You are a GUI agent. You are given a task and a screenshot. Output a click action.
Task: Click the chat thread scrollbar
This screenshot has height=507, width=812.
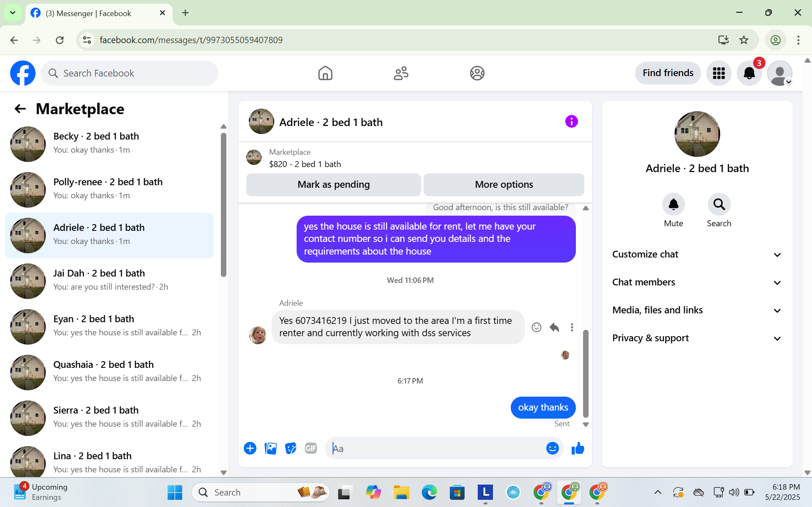point(586,373)
